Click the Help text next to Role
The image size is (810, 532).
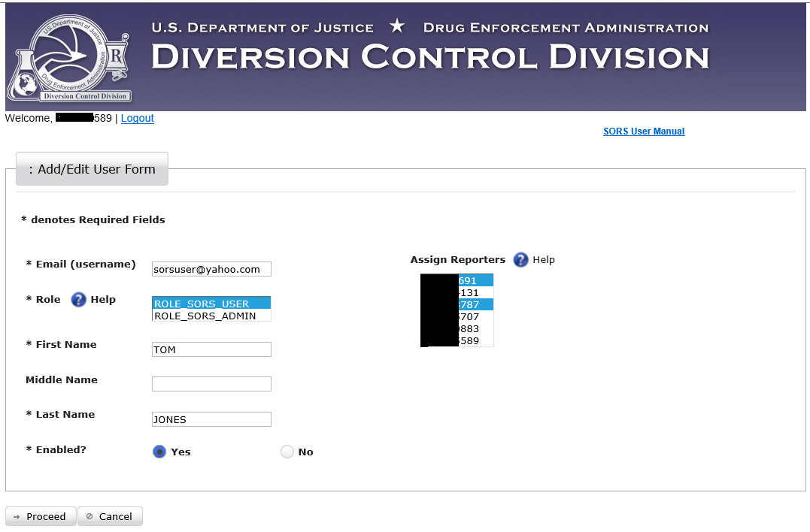103,299
